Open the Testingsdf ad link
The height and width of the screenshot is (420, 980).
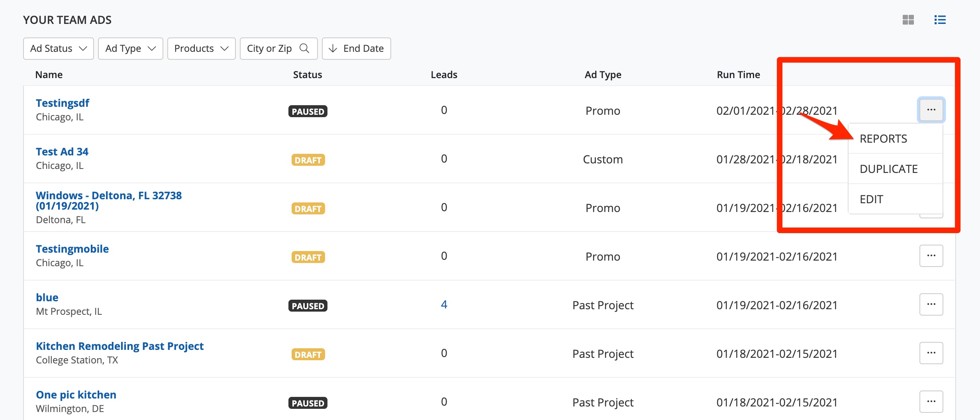[63, 103]
